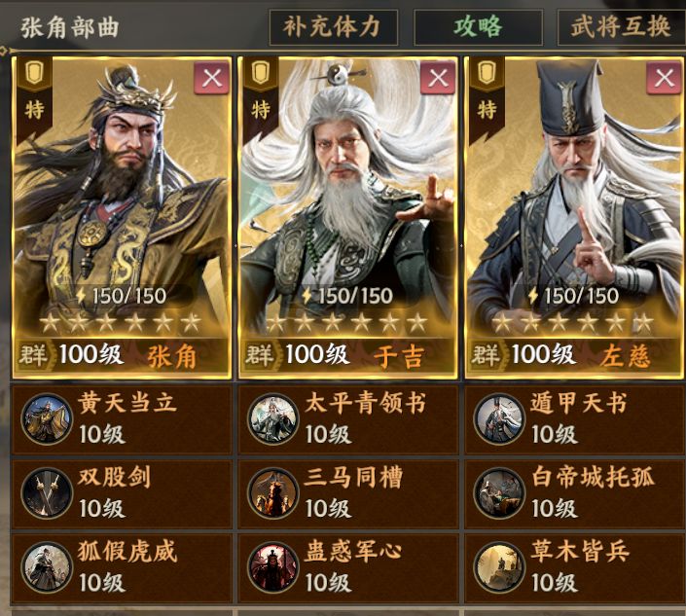
Task: Tap the 狐假虎威 skill icon
Action: pyautogui.click(x=47, y=567)
